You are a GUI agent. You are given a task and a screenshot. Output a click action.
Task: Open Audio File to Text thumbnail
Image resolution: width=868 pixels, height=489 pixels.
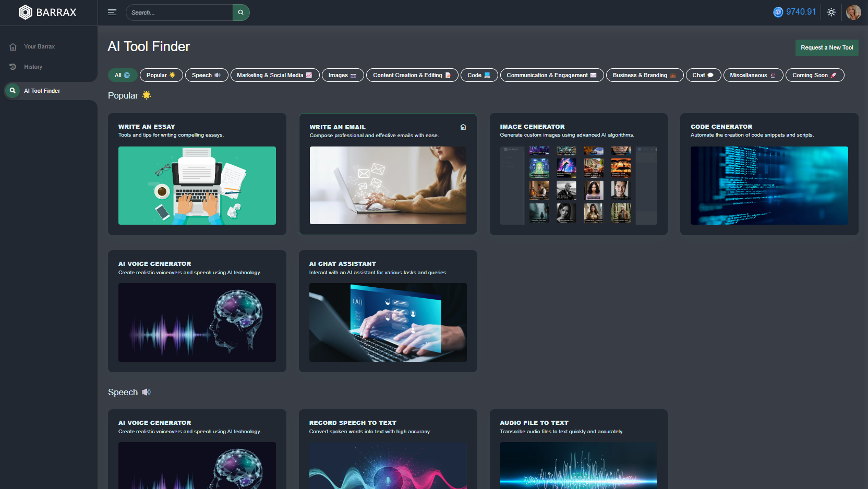coord(578,466)
